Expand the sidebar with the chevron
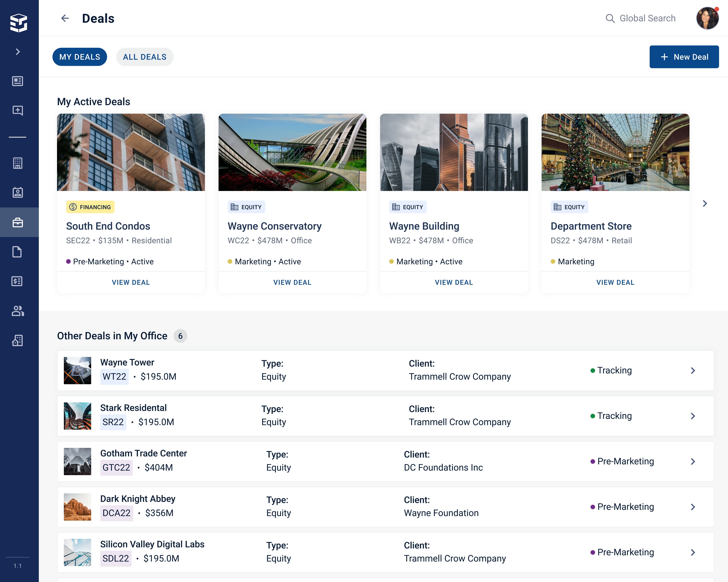 (18, 52)
